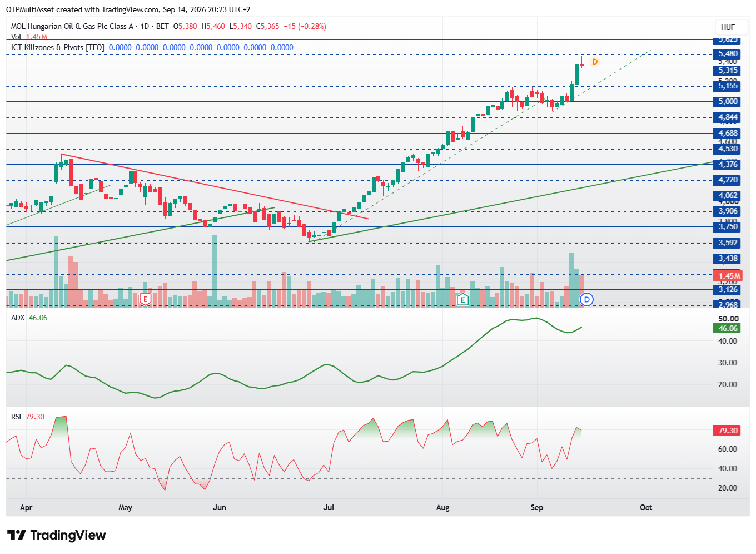Click the 30.00 label on the ADX axis
This screenshot has width=756, height=554.
(x=728, y=363)
